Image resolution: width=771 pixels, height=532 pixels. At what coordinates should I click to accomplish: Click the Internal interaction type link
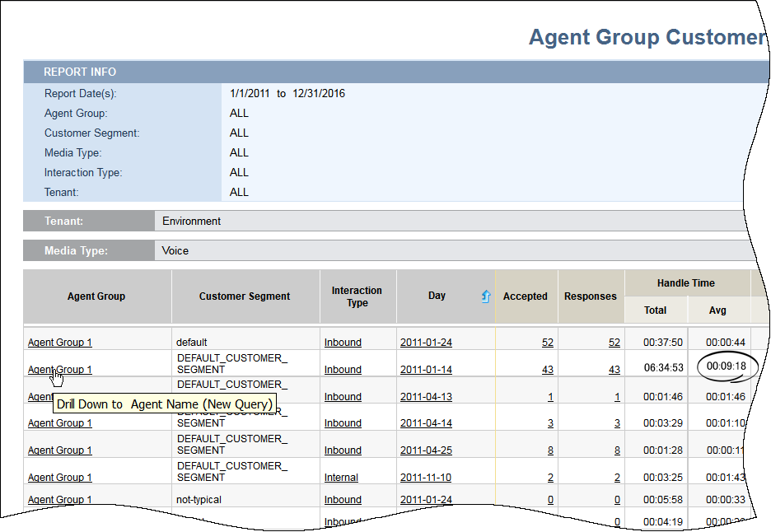tap(341, 478)
